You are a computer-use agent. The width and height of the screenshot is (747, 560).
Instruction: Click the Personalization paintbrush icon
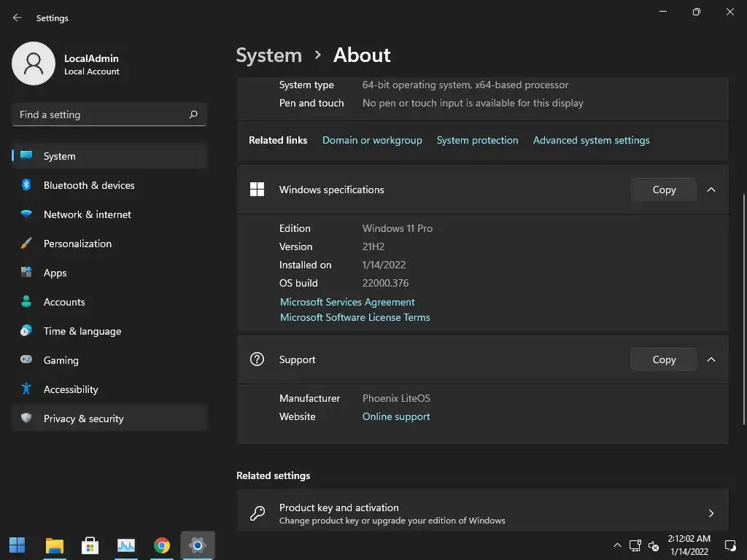(x=26, y=244)
